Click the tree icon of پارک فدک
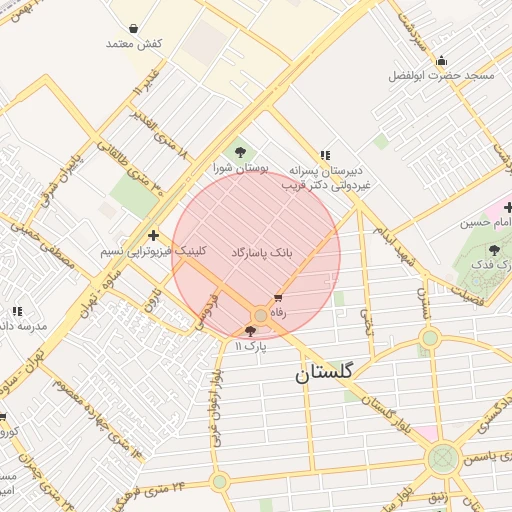Viewport: 512px width, 512px height. click(x=494, y=250)
